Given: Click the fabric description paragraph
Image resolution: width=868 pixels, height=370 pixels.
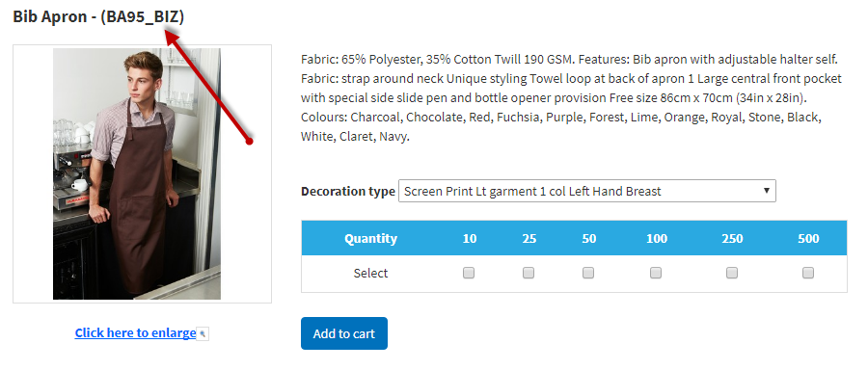Looking at the screenshot, I should pyautogui.click(x=571, y=98).
